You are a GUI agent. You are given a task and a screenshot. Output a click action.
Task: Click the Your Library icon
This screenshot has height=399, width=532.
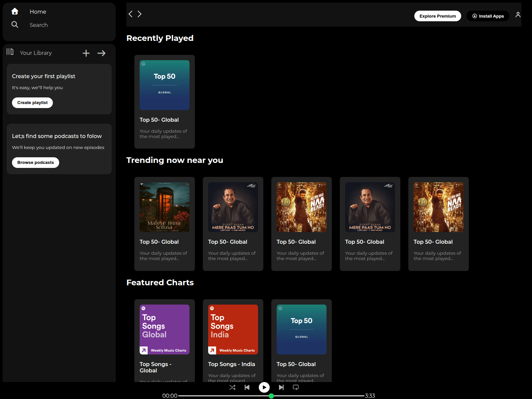click(10, 52)
